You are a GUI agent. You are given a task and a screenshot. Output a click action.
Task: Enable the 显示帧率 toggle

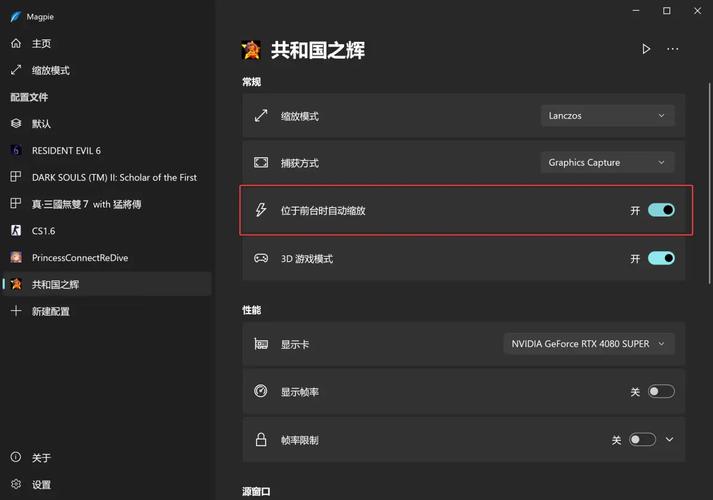point(661,391)
